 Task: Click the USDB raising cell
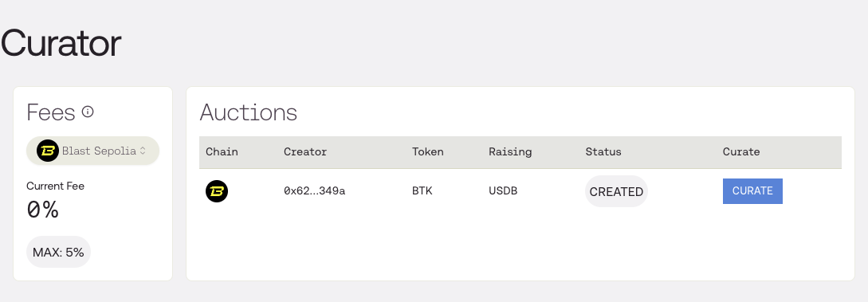coord(503,191)
